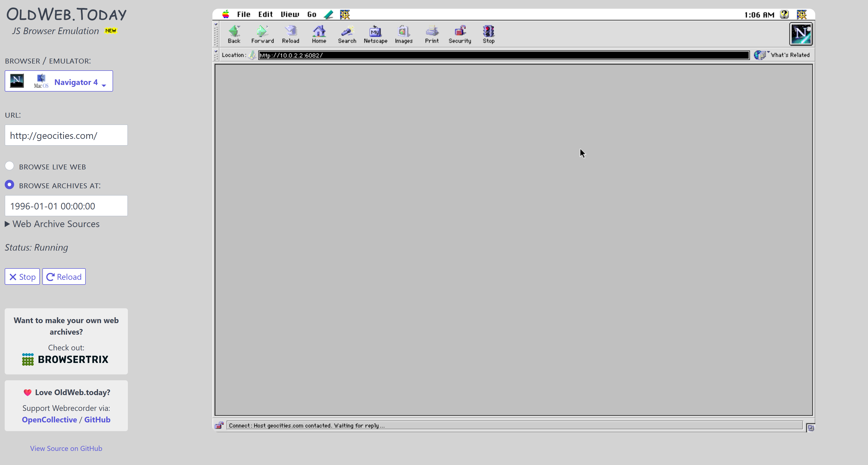Click the component bar icon in status bar
868x465 pixels.
[x=810, y=428]
